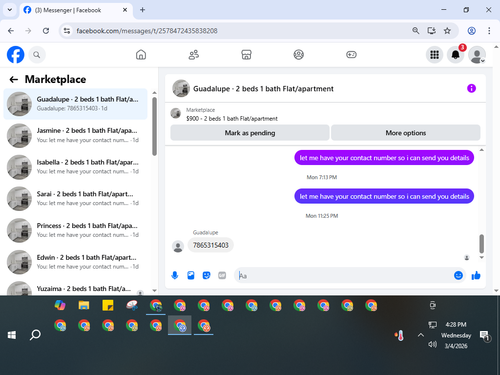Click chat scroll up arrow
The width and height of the screenshot is (500, 375).
coord(481,150)
